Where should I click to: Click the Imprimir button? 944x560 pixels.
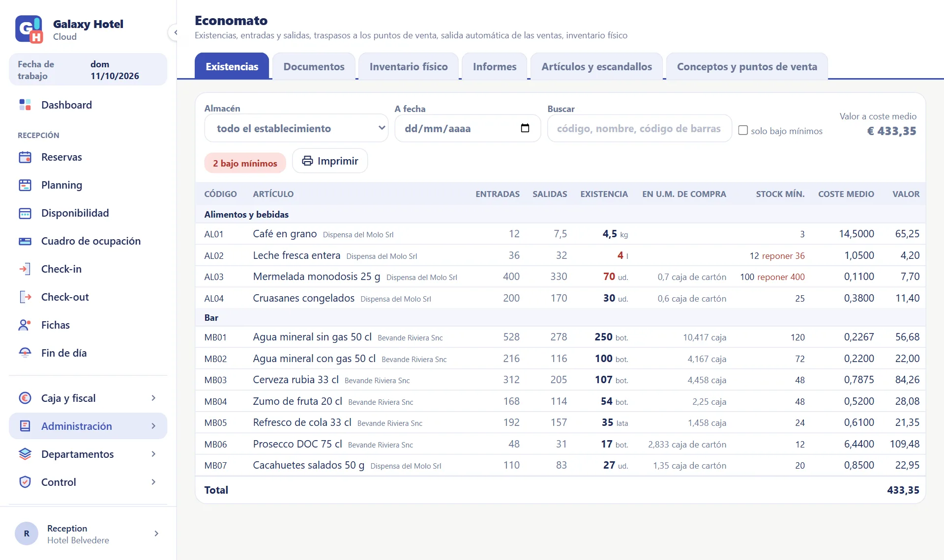(x=330, y=161)
